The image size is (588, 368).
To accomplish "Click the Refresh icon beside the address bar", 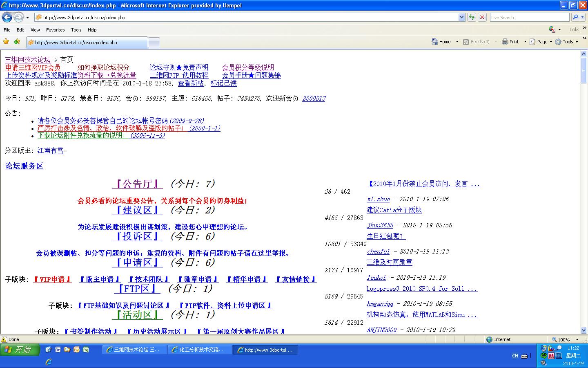I will point(472,17).
